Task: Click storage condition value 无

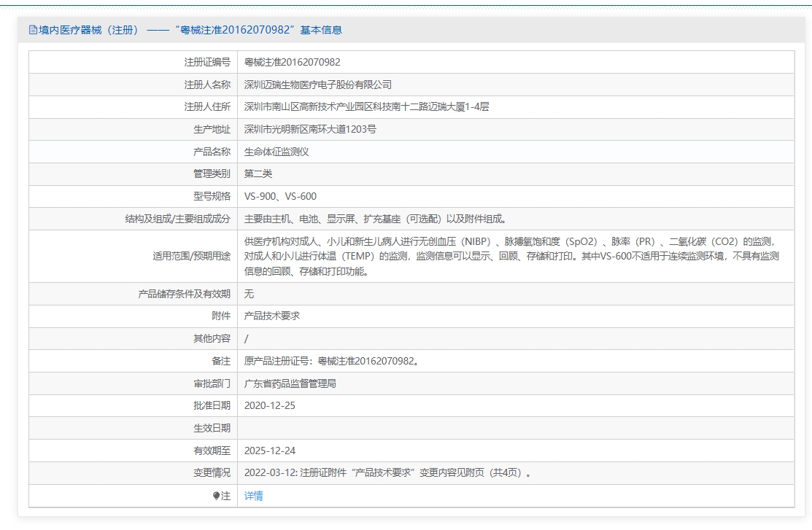Action: (249, 294)
